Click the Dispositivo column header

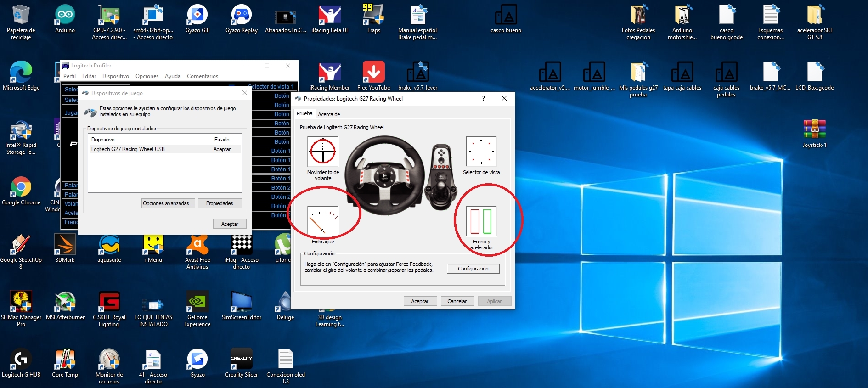145,140
